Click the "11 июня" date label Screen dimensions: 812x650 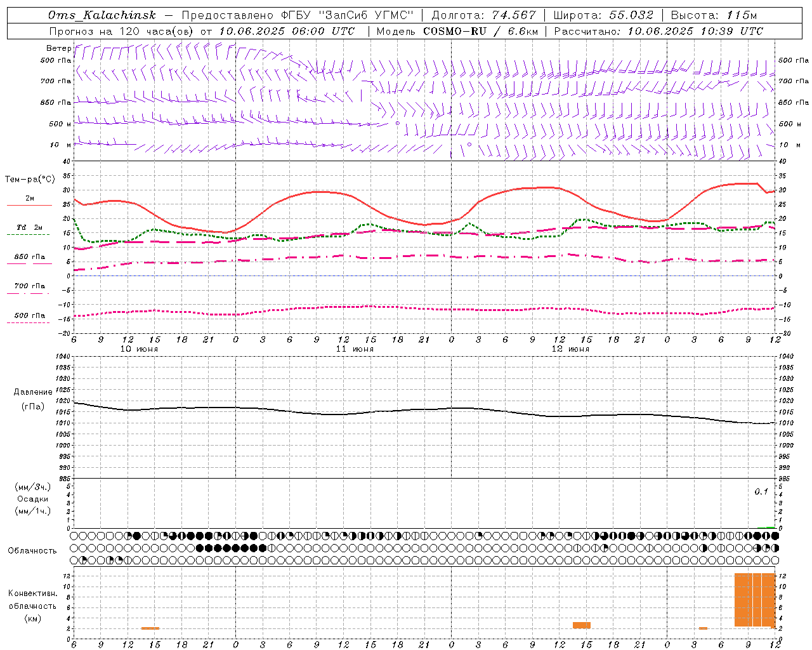click(355, 349)
